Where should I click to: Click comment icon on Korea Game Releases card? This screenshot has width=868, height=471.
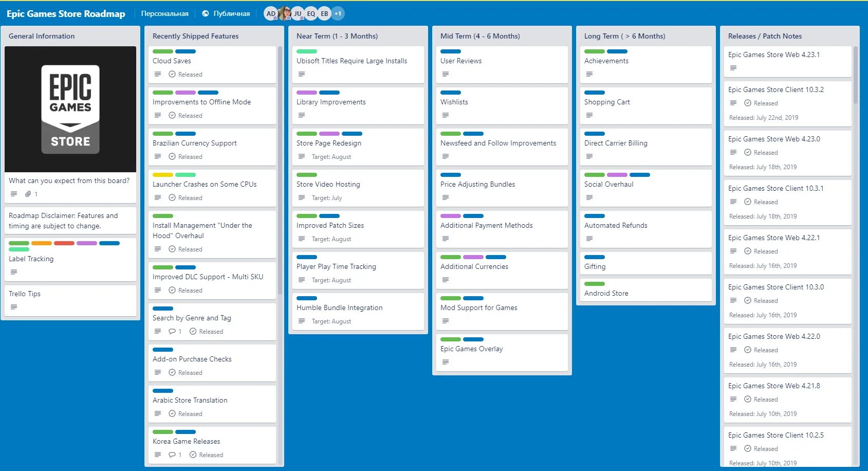click(172, 455)
